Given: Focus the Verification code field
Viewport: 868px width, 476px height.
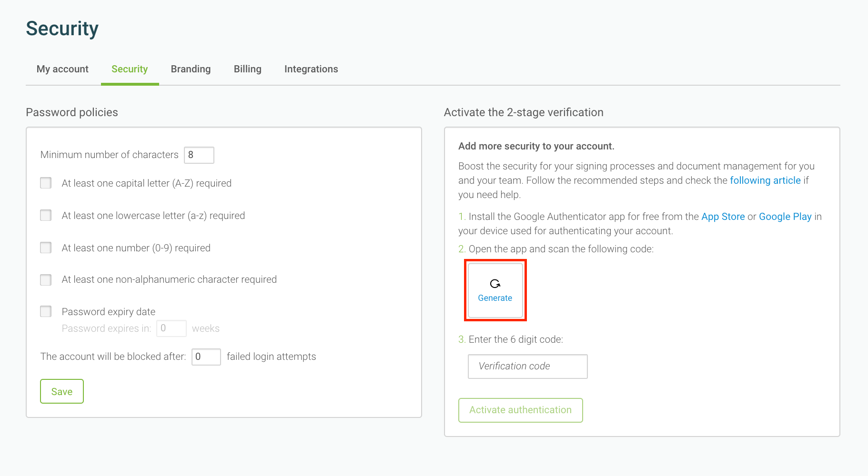Looking at the screenshot, I should pyautogui.click(x=527, y=367).
